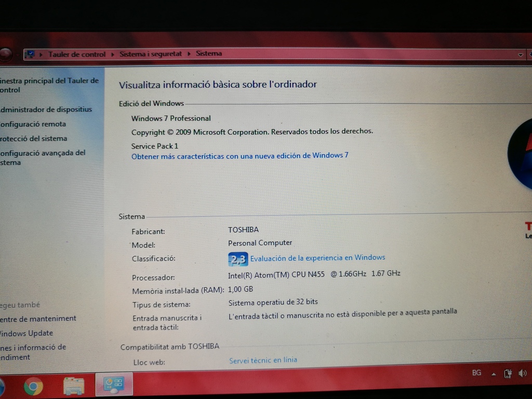The image size is (532, 399).
Task: Open address bar history dropdown
Action: pyautogui.click(x=521, y=55)
